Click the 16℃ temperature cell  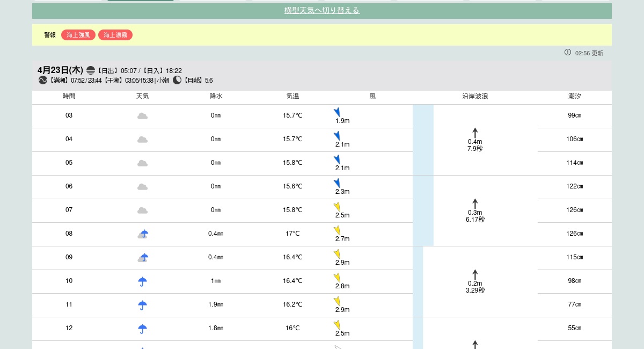(292, 328)
